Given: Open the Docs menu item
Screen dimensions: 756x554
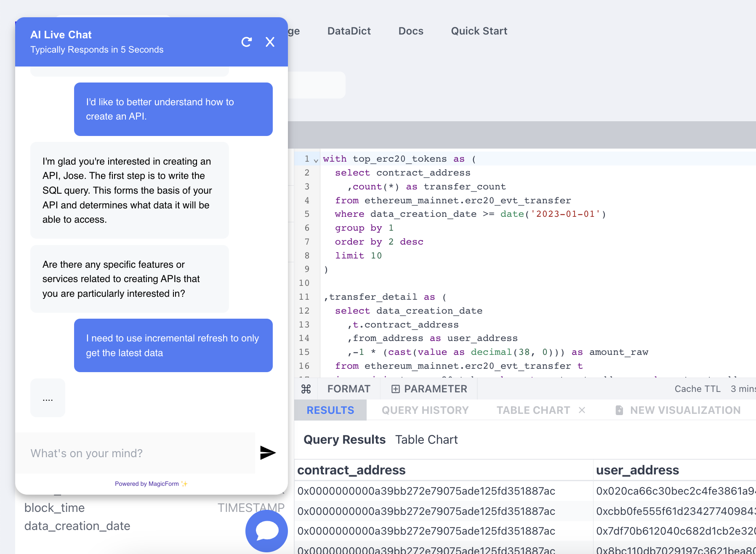Looking at the screenshot, I should coord(411,31).
